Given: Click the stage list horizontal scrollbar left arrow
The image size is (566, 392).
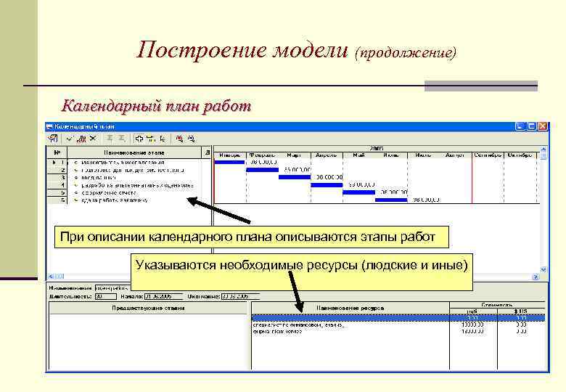Looking at the screenshot, I should coord(51,276).
